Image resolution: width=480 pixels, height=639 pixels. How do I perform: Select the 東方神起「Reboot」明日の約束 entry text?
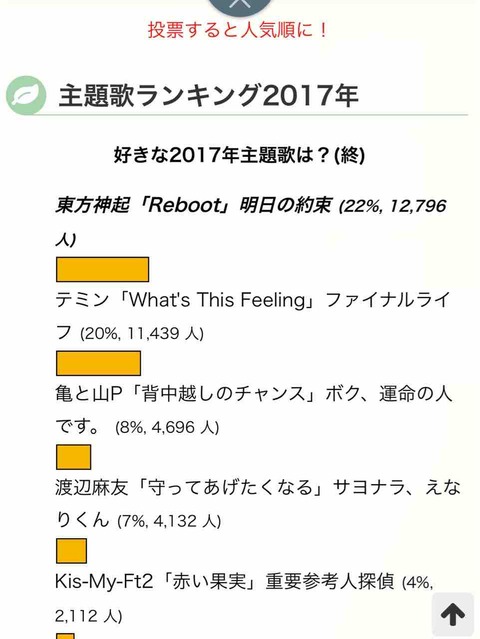click(x=194, y=205)
